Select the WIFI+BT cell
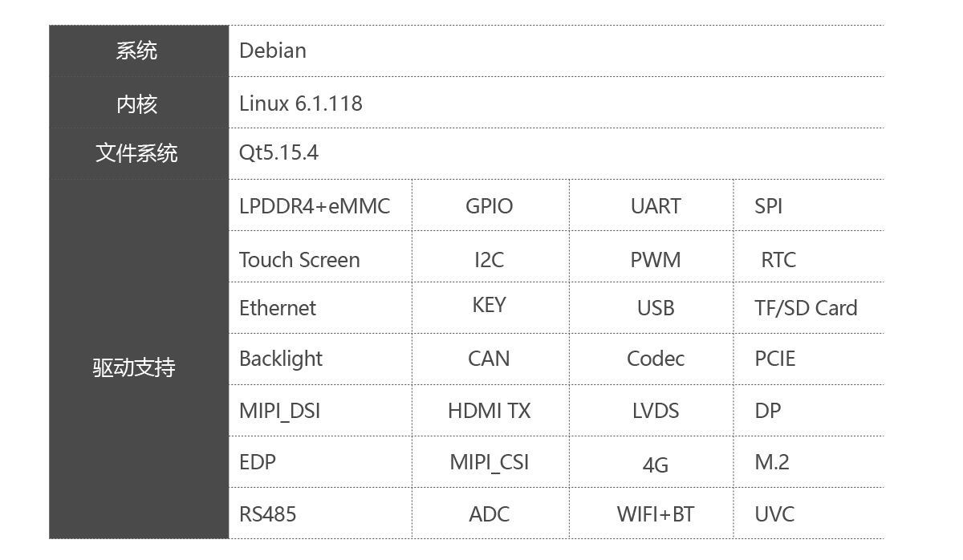Image resolution: width=963 pixels, height=560 pixels. [656, 514]
